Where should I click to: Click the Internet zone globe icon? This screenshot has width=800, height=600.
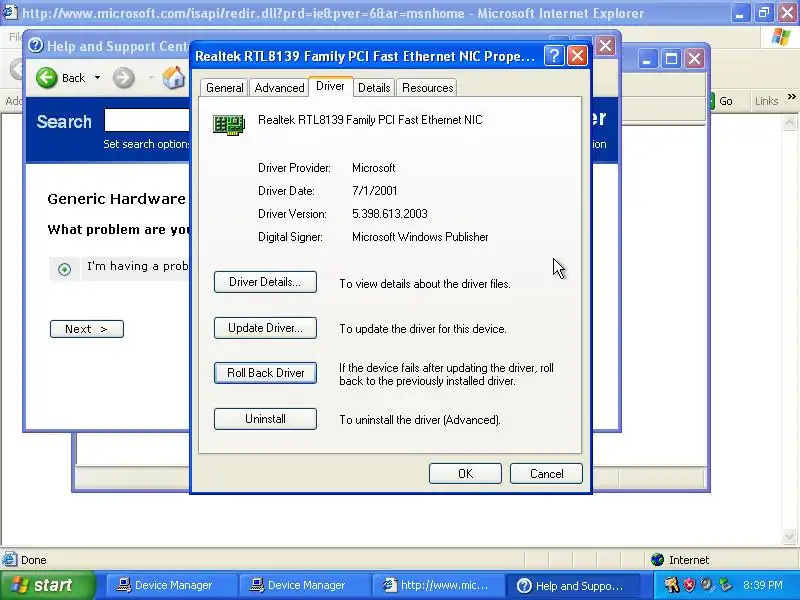(657, 560)
